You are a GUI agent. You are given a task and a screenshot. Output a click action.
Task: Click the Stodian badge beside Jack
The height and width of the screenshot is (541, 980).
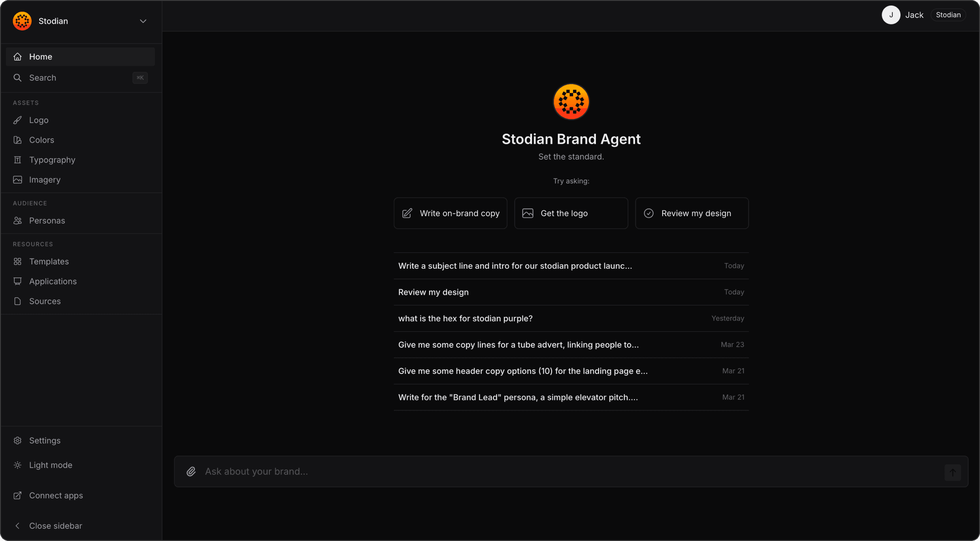click(x=948, y=15)
